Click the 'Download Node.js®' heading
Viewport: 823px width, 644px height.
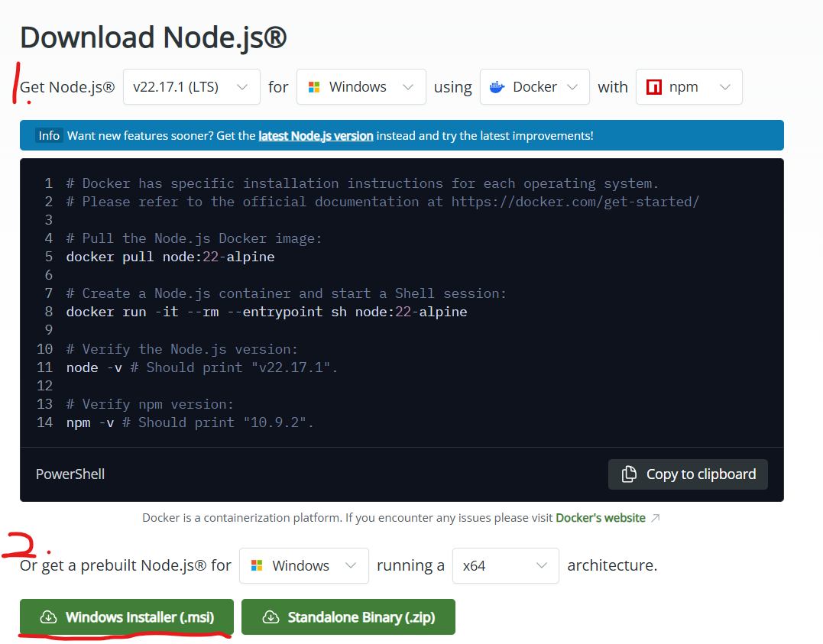point(154,37)
